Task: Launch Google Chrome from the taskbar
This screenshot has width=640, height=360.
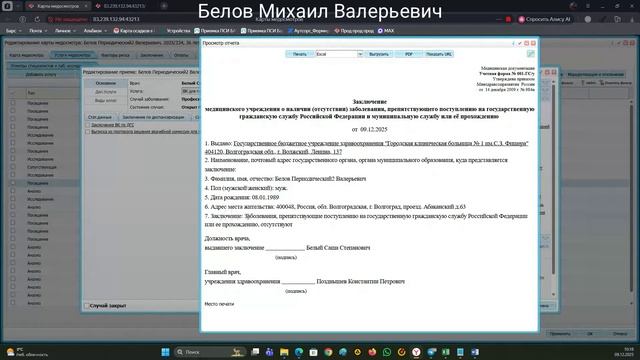Action: [328, 352]
